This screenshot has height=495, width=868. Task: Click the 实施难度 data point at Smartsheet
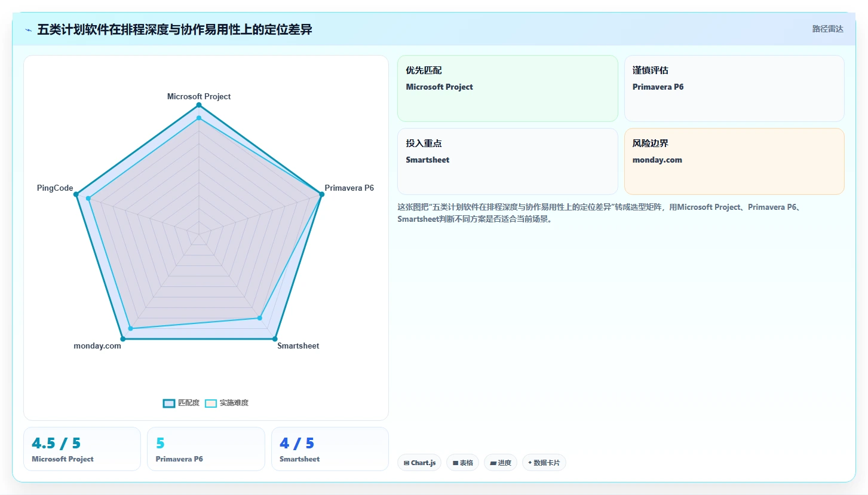click(260, 318)
